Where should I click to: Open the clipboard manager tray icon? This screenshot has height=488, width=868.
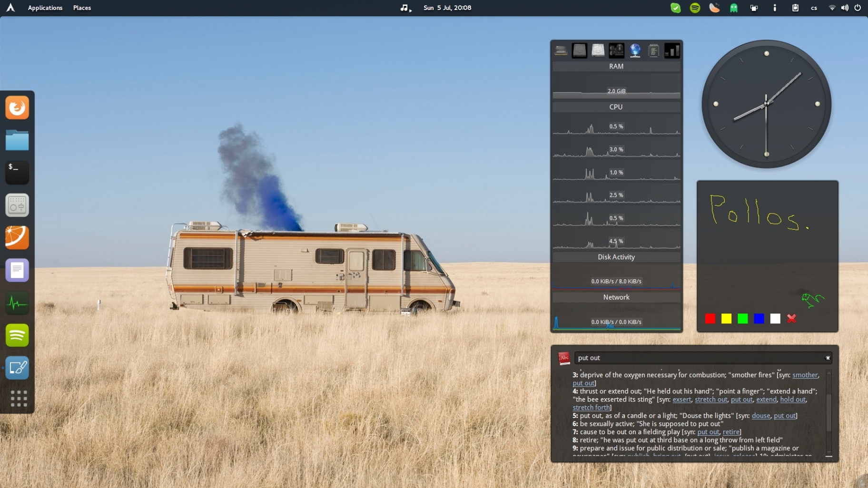795,8
